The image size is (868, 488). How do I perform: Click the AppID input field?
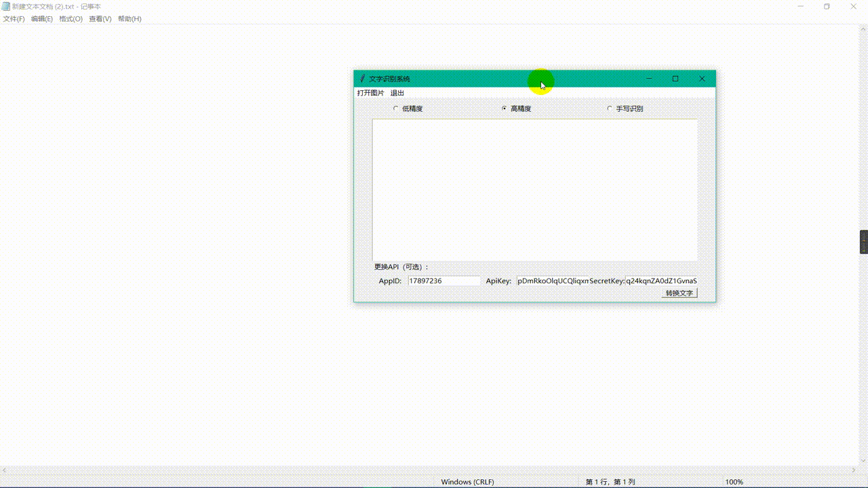444,281
